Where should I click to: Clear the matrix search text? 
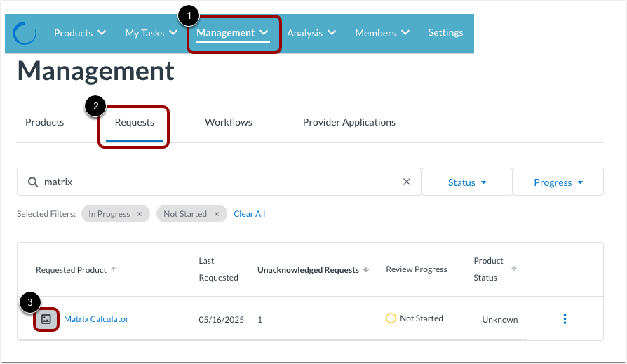[x=407, y=182]
